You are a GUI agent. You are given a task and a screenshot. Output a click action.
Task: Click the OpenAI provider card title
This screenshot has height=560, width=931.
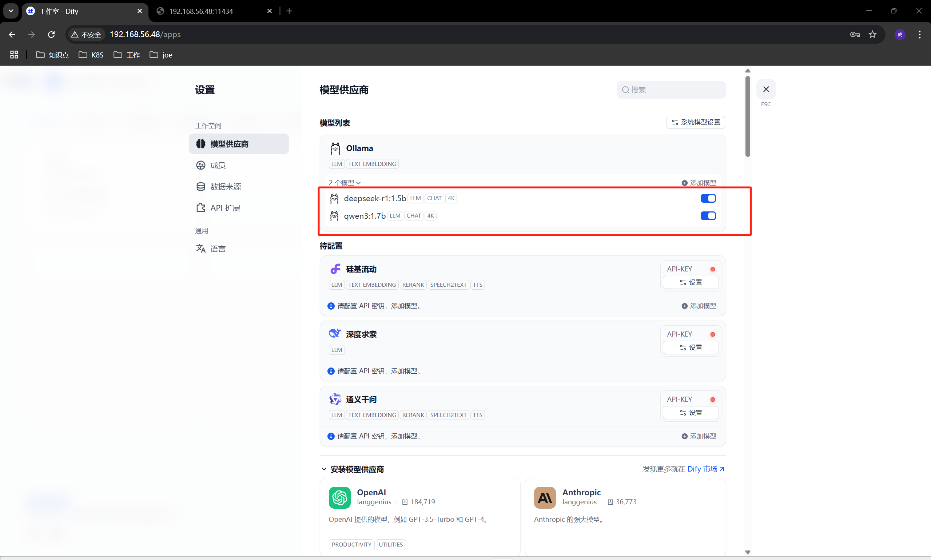tap(371, 492)
